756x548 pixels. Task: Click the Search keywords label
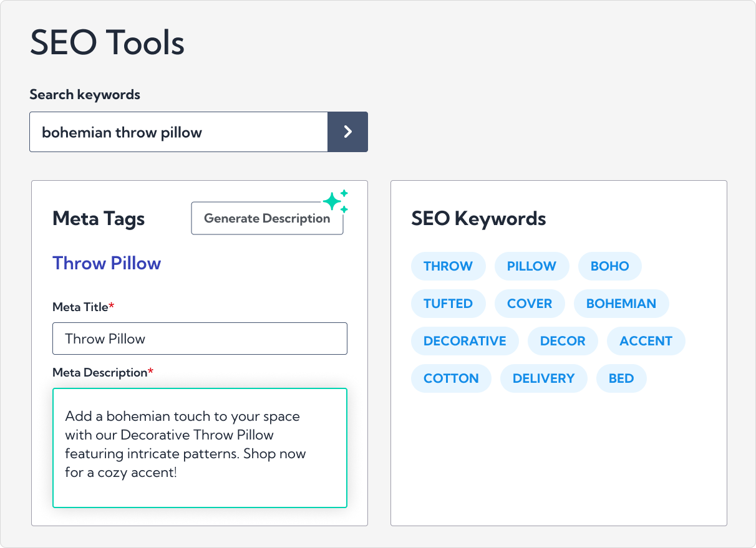tap(85, 95)
